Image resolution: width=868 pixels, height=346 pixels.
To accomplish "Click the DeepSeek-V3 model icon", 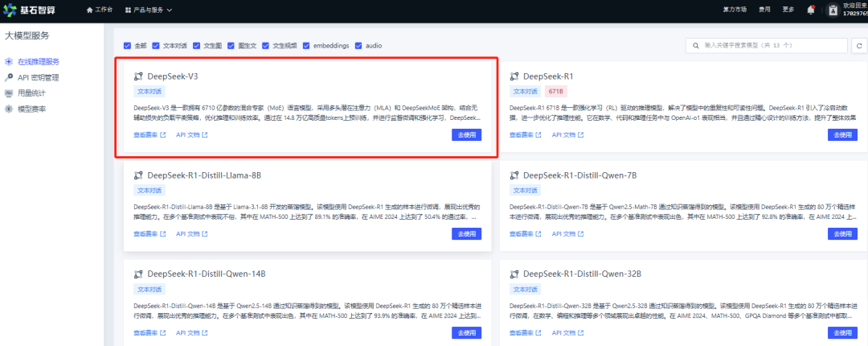I will pos(138,76).
